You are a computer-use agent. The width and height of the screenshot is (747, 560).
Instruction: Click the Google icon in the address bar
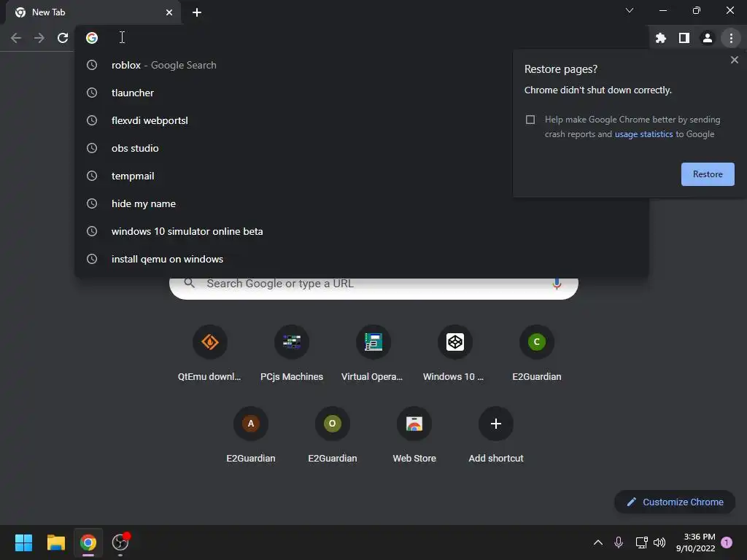(91, 38)
